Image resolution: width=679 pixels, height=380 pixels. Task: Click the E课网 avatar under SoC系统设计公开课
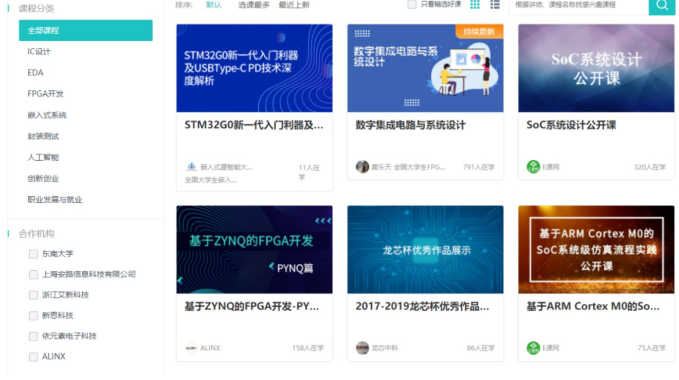pos(533,167)
